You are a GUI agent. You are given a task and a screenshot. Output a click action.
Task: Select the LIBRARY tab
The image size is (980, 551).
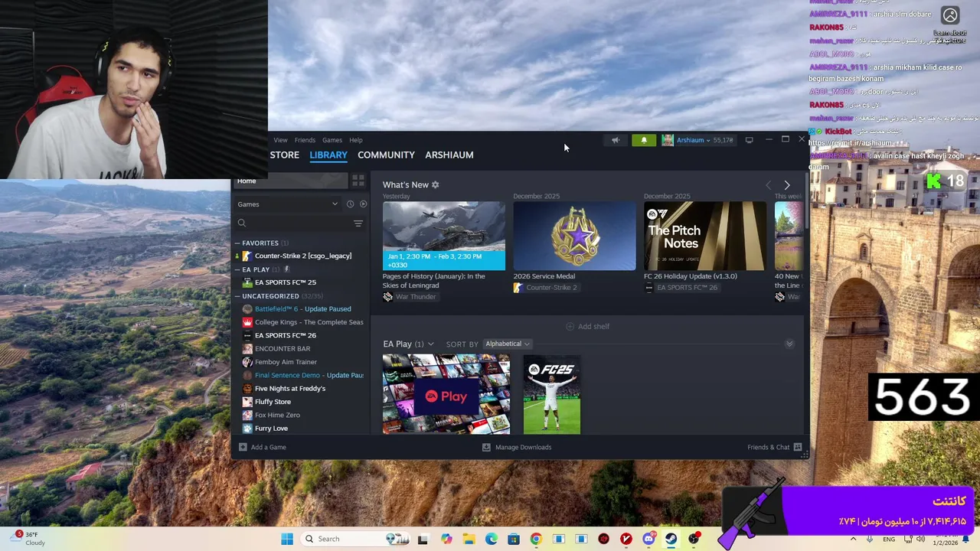tap(328, 155)
